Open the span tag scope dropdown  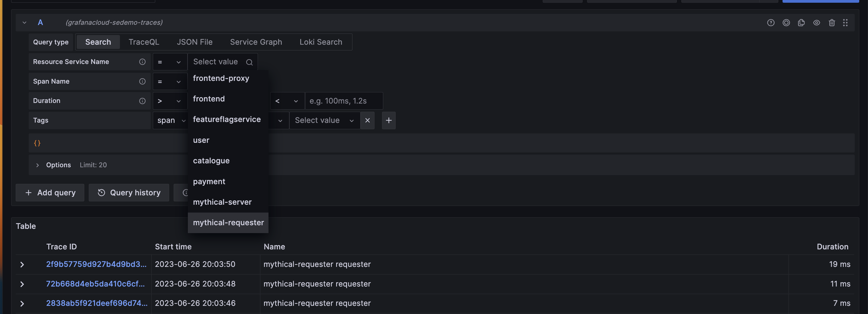pos(171,120)
